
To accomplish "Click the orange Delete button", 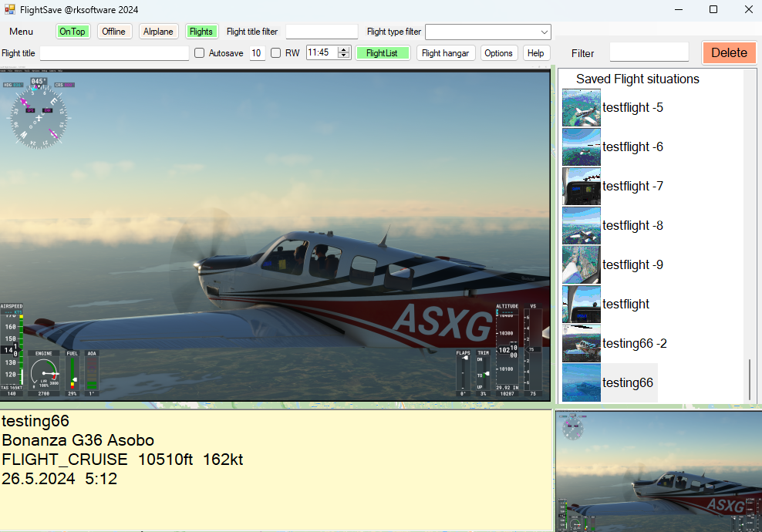I will pos(729,53).
